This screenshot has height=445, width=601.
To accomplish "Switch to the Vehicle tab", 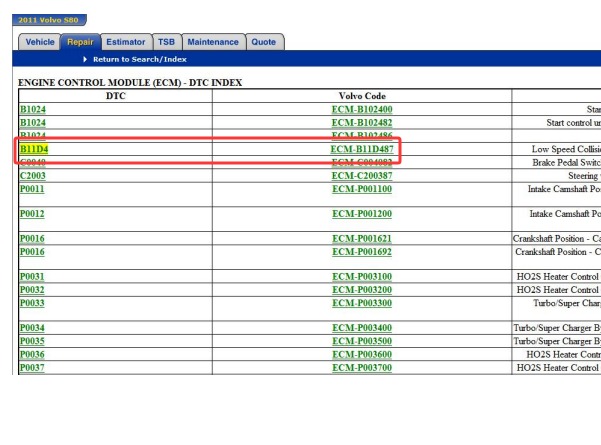I will tap(39, 42).
